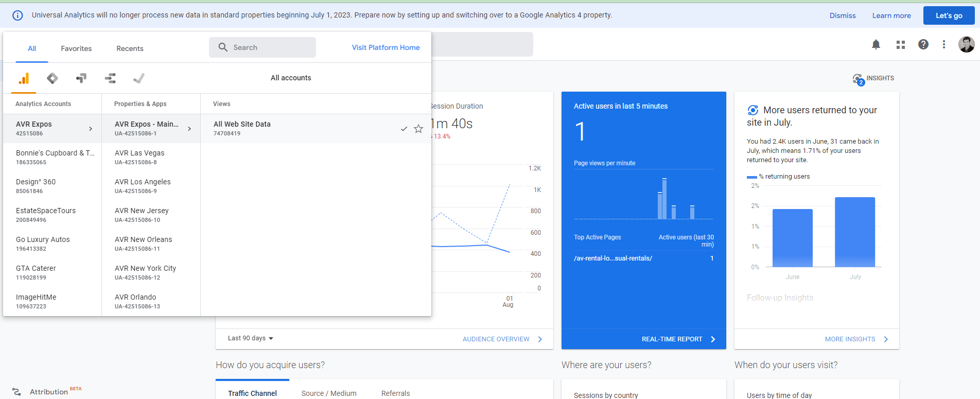The width and height of the screenshot is (980, 399).
Task: Open the MORE INSIGHTS link
Action: (850, 339)
